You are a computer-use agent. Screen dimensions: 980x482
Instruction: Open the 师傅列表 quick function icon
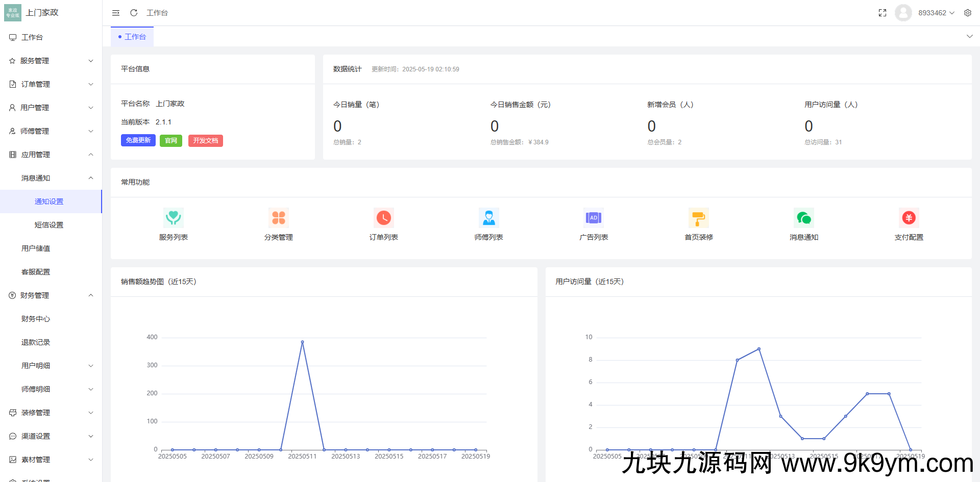point(488,218)
